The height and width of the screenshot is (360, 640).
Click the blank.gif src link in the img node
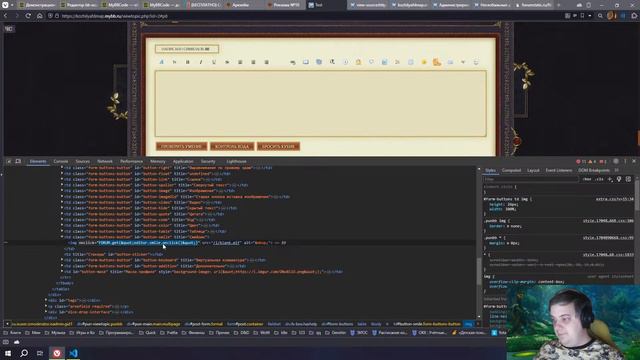click(227, 243)
